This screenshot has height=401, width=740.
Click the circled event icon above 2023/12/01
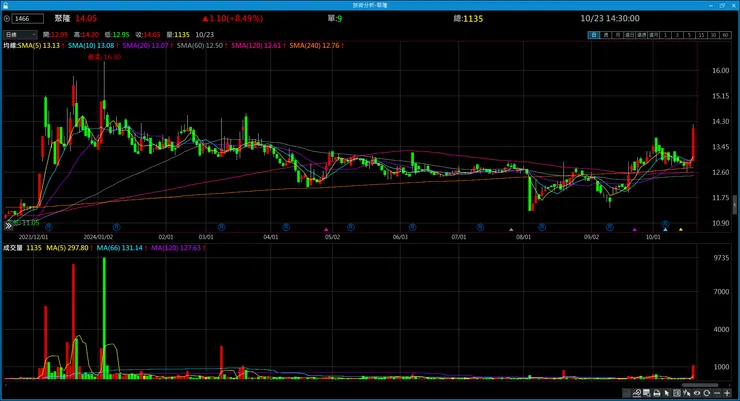[x=49, y=227]
